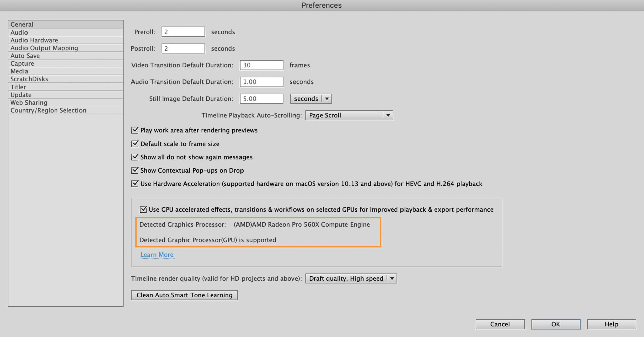Screen dimensions: 644x337
Task: Toggle "Show Contextual Pop-ups on Drop"
Action: click(x=135, y=170)
